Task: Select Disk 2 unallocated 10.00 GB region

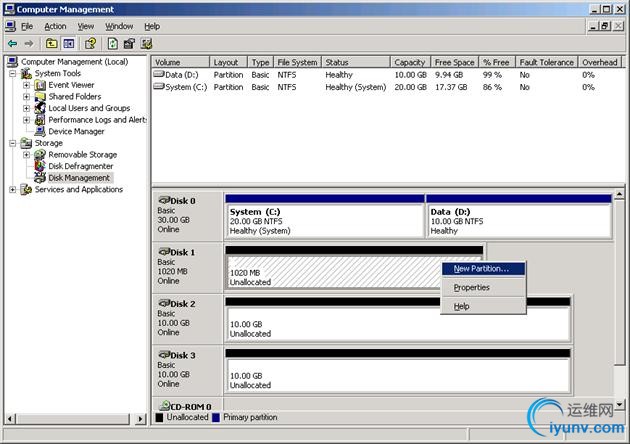Action: (398, 319)
